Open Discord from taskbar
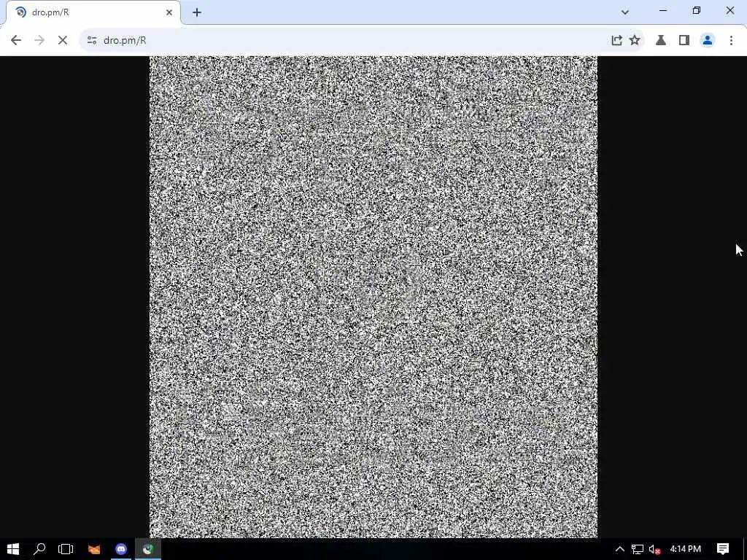Viewport: 747px width, 560px height. [121, 549]
